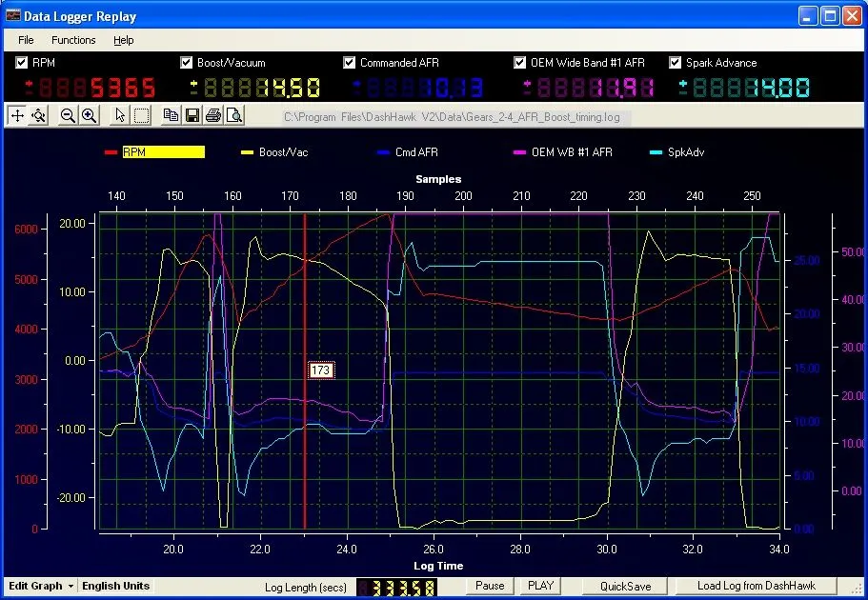868x600 pixels.
Task: Toggle the Boost/Vacuum checkbox
Action: coord(187,63)
